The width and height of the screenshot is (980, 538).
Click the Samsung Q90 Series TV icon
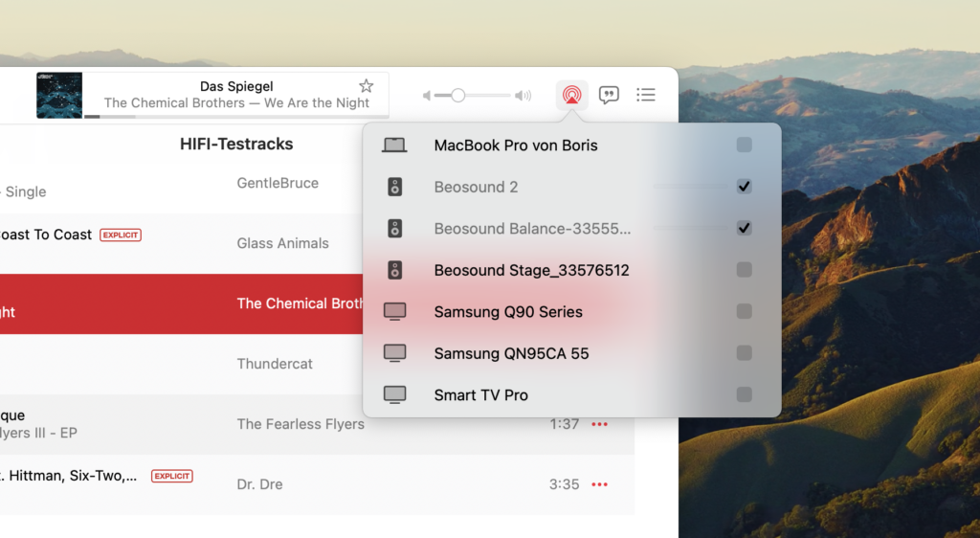pyautogui.click(x=395, y=312)
